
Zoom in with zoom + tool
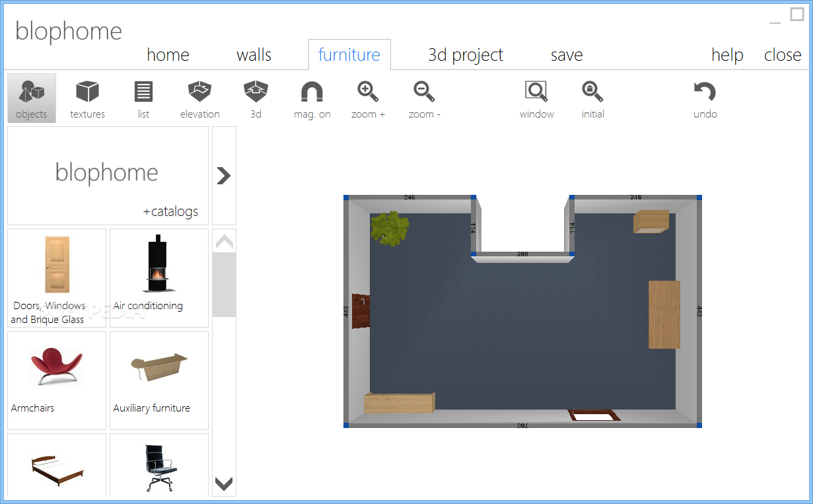(368, 98)
